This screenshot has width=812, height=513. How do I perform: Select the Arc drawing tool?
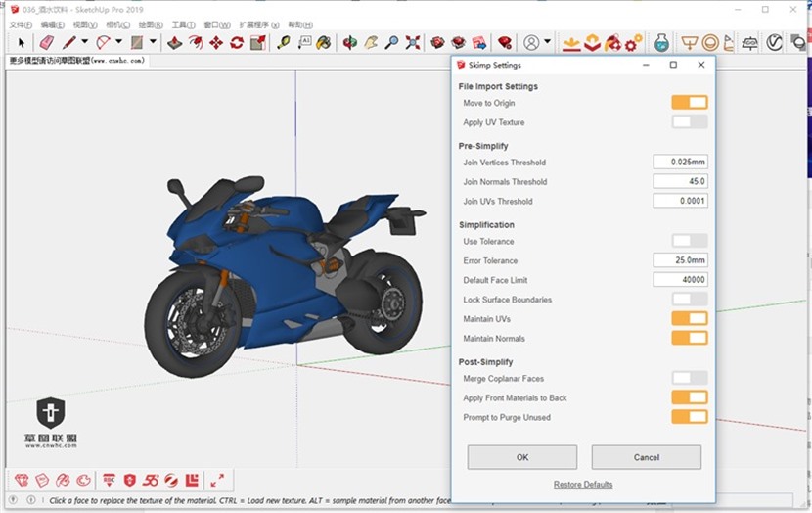103,42
